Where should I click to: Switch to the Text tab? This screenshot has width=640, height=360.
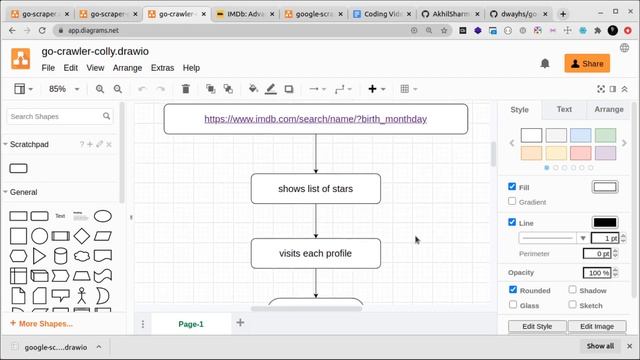(x=564, y=109)
